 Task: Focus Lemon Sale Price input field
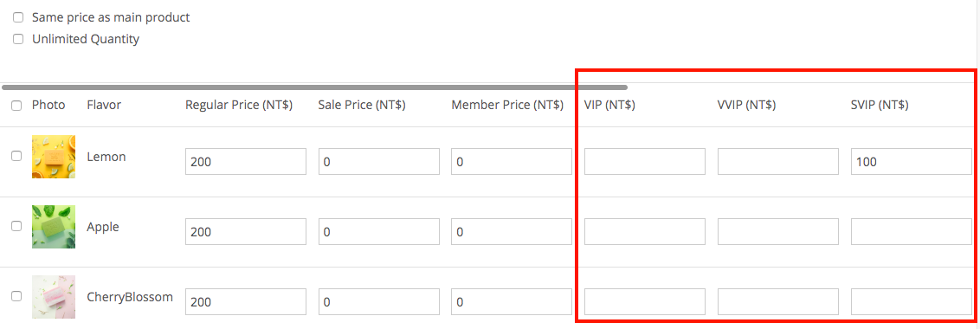tap(378, 161)
